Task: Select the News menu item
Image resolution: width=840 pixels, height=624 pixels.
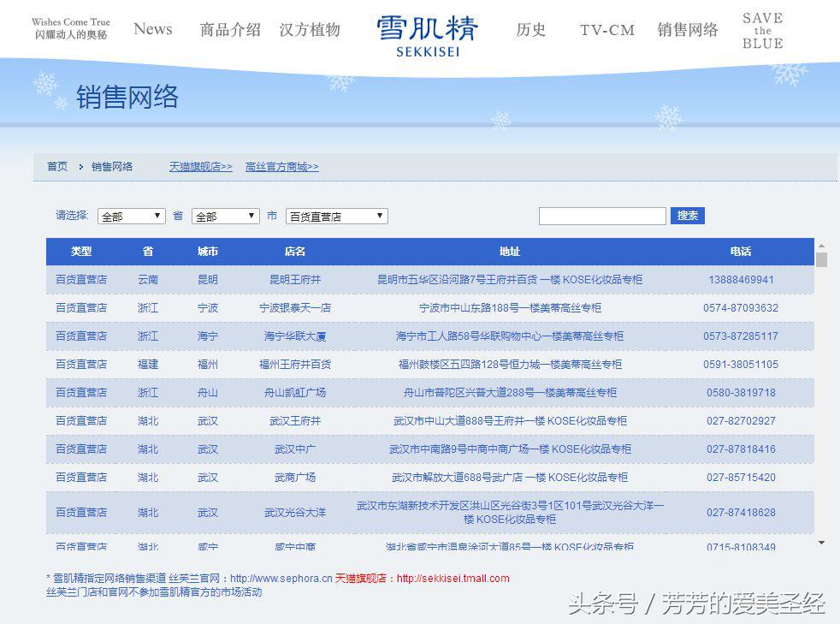Action: [x=152, y=29]
